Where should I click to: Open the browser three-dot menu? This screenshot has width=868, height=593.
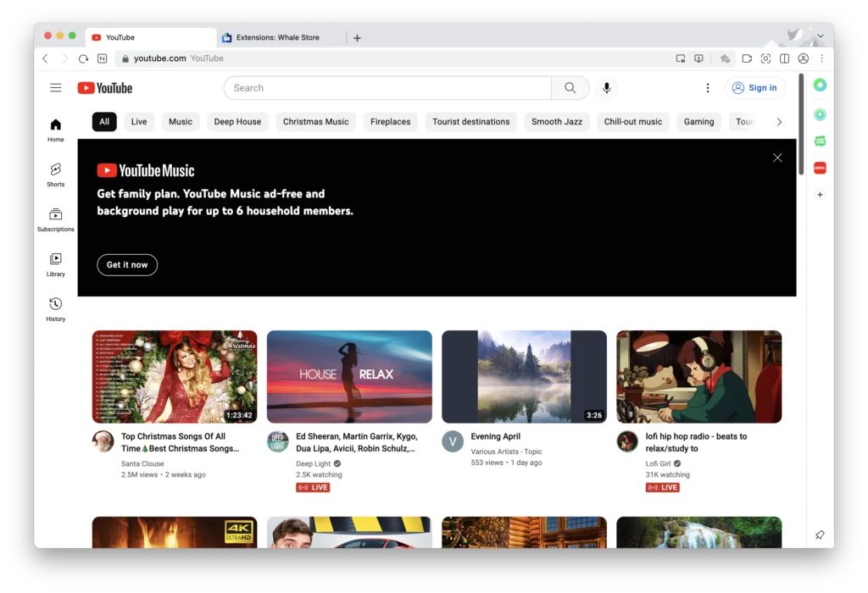pos(822,58)
